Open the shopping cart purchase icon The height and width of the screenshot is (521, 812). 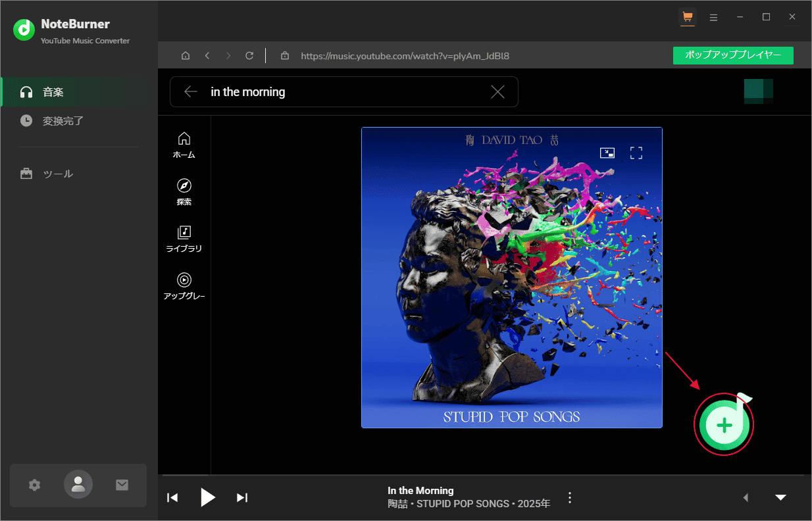click(688, 17)
